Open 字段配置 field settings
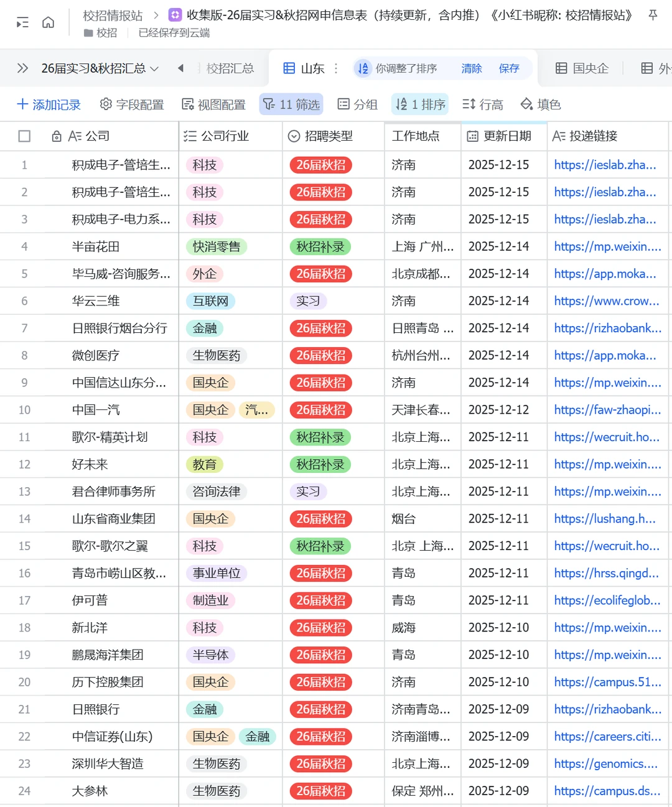672x807 pixels. tap(132, 105)
